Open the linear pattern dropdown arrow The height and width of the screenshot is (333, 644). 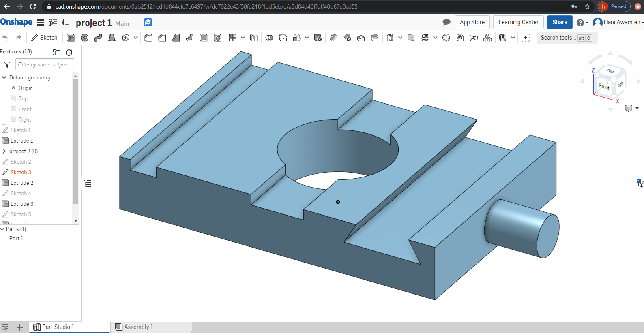pyautogui.click(x=243, y=38)
